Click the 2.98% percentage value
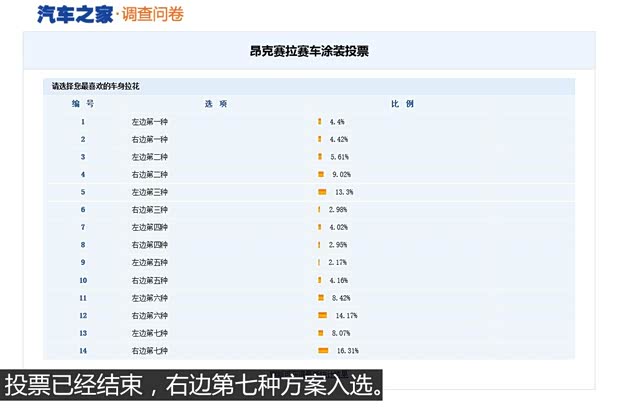The width and height of the screenshot is (620, 411). coord(338,210)
